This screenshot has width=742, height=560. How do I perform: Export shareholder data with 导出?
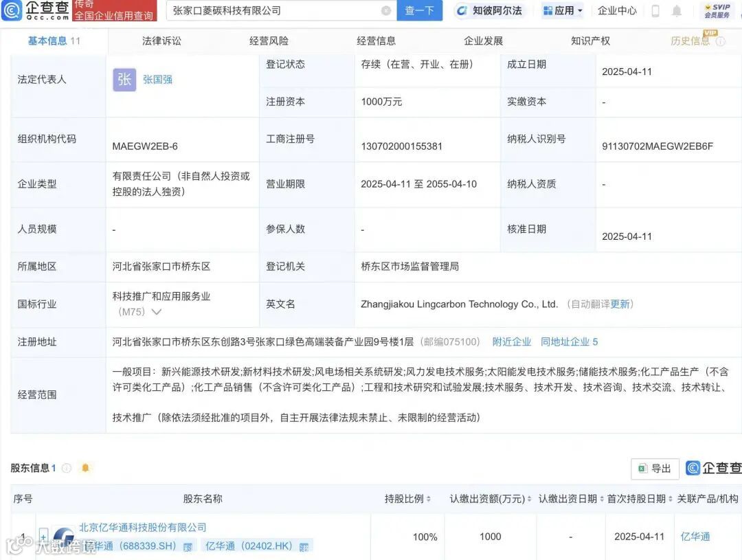pyautogui.click(x=655, y=469)
